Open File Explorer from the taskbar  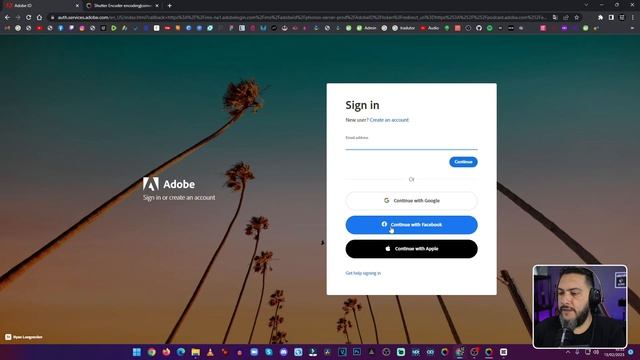point(196,352)
